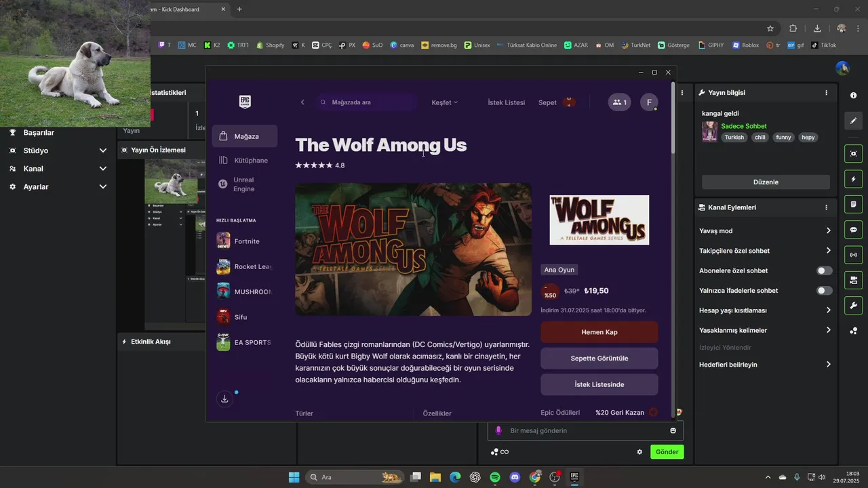Open Kanal Eylemleri panel options menu
868x488 pixels.
[x=826, y=207]
